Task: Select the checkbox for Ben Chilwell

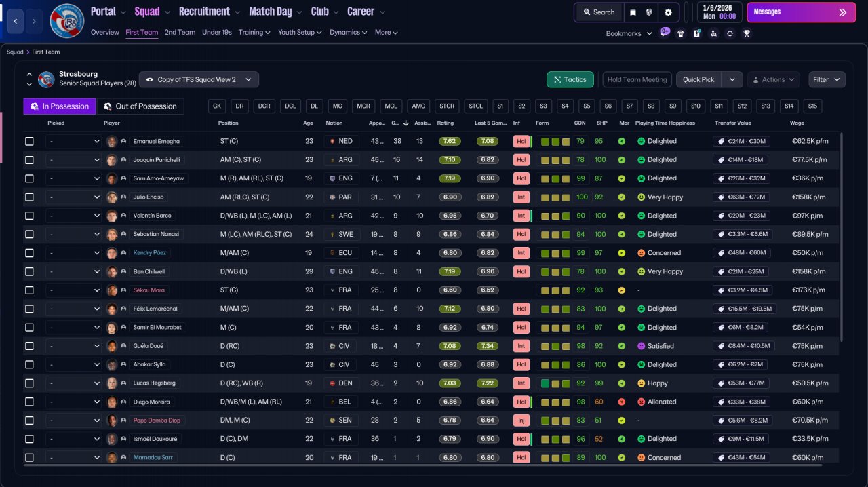Action: [x=29, y=271]
